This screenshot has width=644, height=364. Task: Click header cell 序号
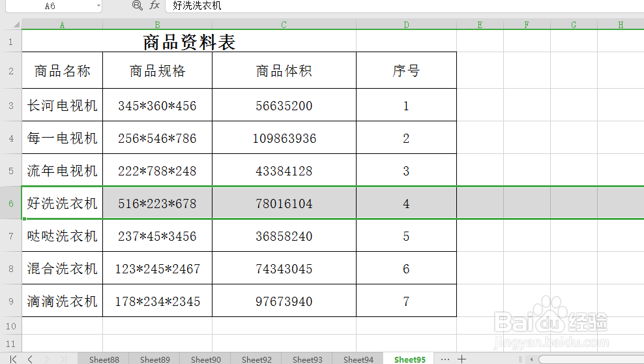point(406,70)
